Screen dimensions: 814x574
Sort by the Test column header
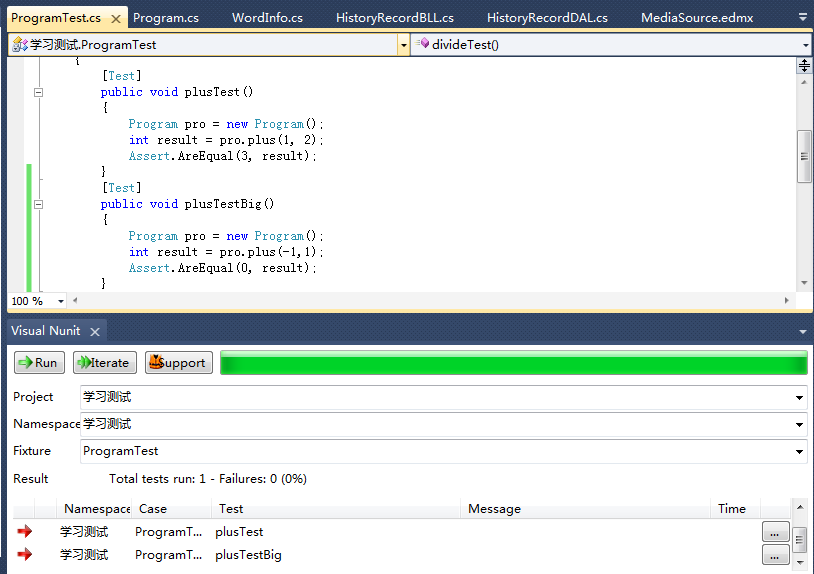coord(336,509)
